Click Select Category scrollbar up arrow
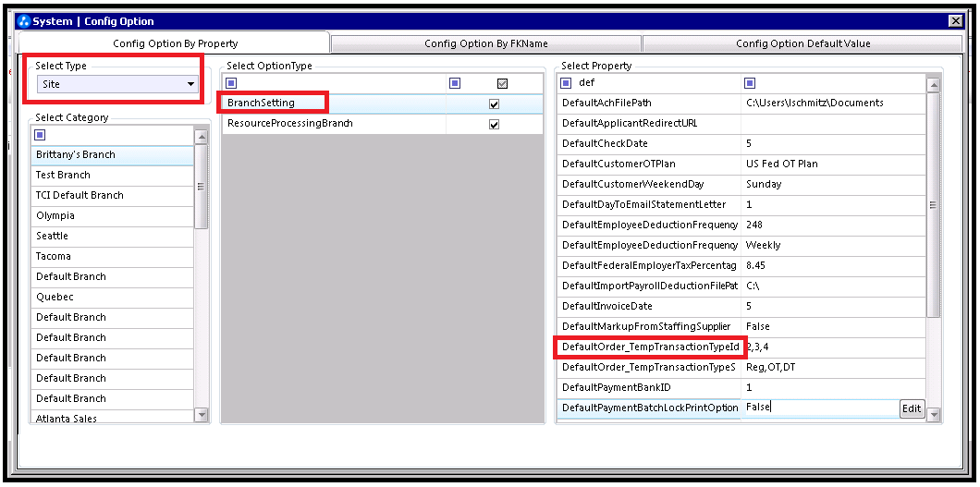Image resolution: width=980 pixels, height=487 pixels. pos(202,137)
